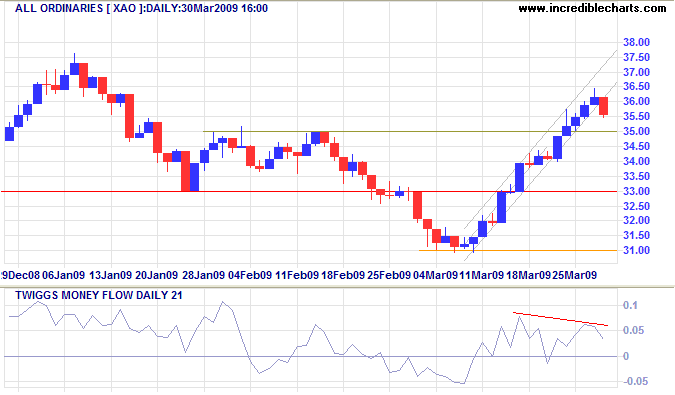Select the 31.50 price axis label
This screenshot has height=395, width=675.
[636, 235]
